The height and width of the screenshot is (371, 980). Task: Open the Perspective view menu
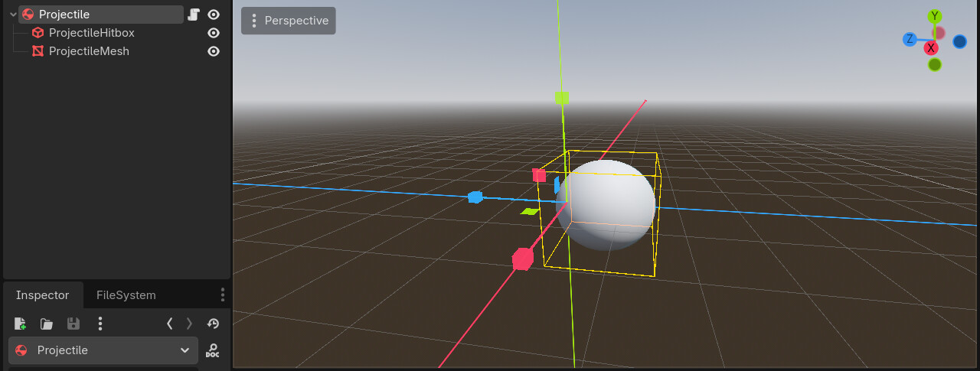pos(289,21)
